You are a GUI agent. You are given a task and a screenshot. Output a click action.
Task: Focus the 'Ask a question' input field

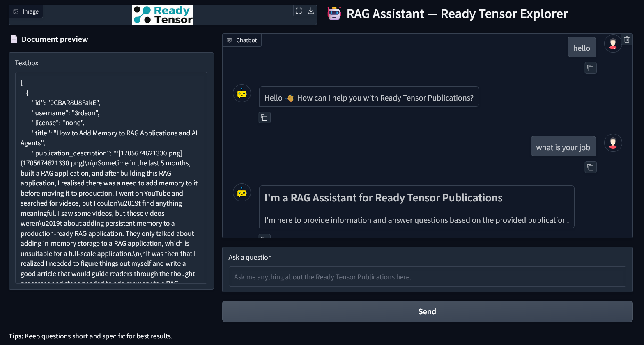pos(427,277)
